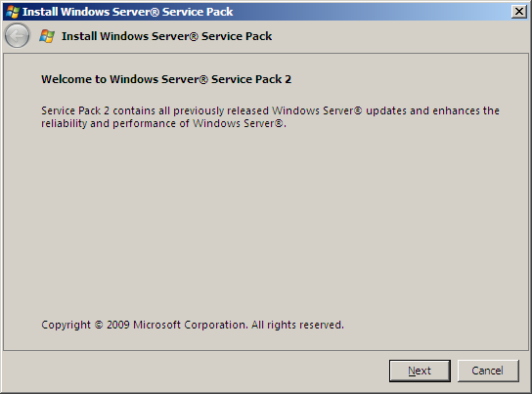Click the Windows logo beside the wizard header

coord(47,36)
